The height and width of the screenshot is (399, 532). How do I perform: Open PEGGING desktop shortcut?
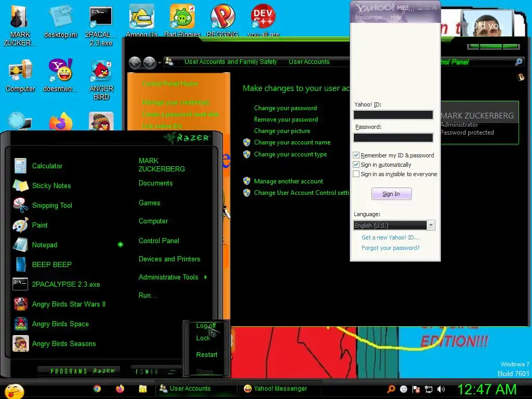coord(222,21)
